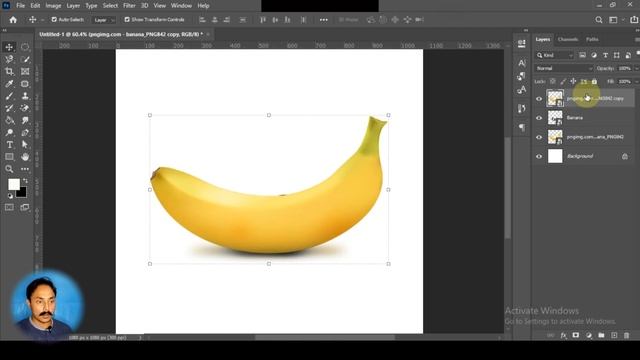The height and width of the screenshot is (360, 640).
Task: Toggle Show Transform Controls checkbox
Action: 127,20
